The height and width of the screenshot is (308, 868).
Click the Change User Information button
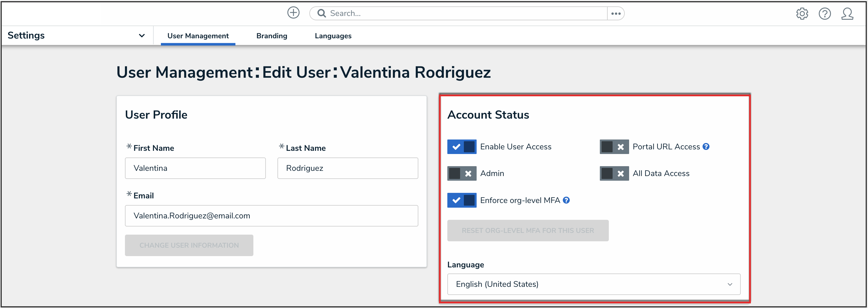pos(189,245)
